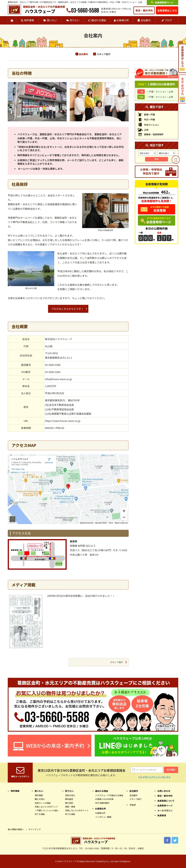Click the 水元公園 park photo
Image resolution: width=186 pixels, height=868 pixels.
[x=31, y=269]
